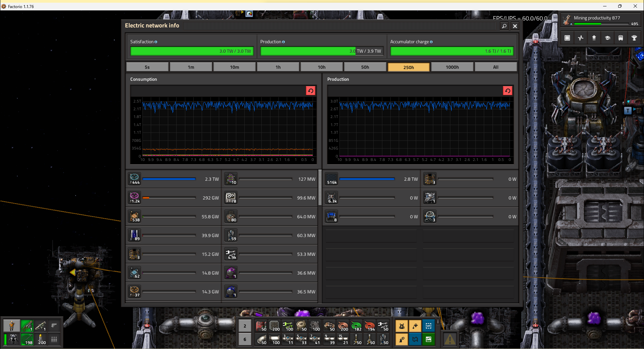Toggle the 292 GW consumer entry

coord(174,198)
